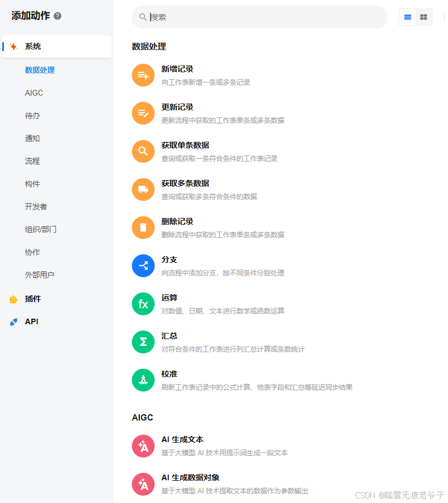Select 组织/部门 in sidebar

coord(41,229)
